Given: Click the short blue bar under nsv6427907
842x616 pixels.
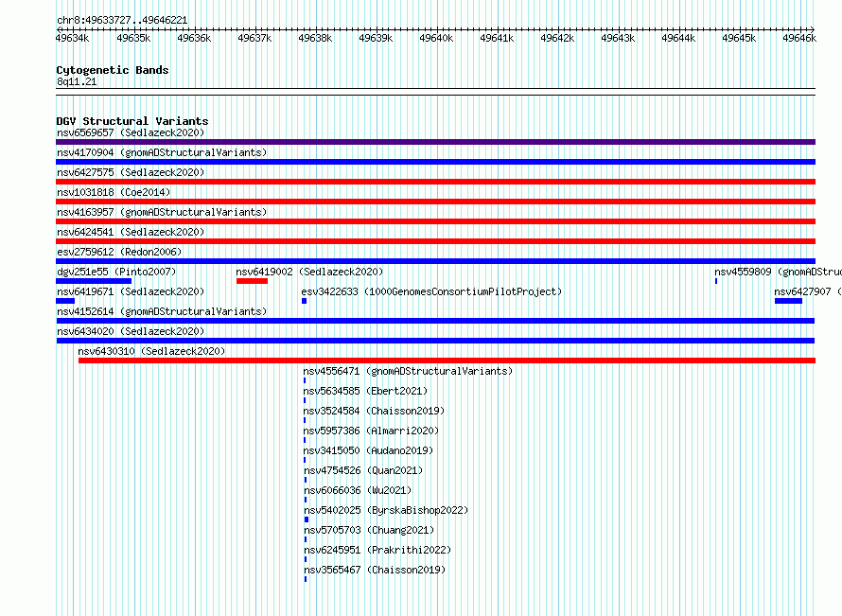Looking at the screenshot, I should [788, 301].
